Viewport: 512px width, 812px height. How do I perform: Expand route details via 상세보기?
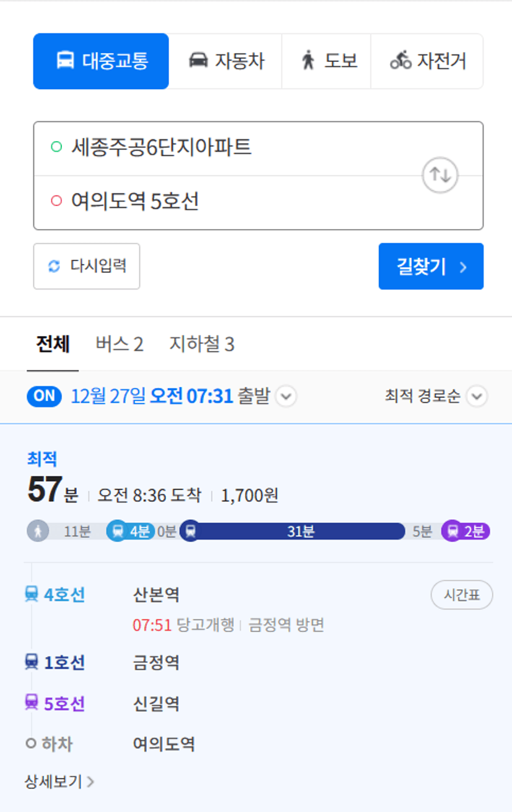pos(59,782)
